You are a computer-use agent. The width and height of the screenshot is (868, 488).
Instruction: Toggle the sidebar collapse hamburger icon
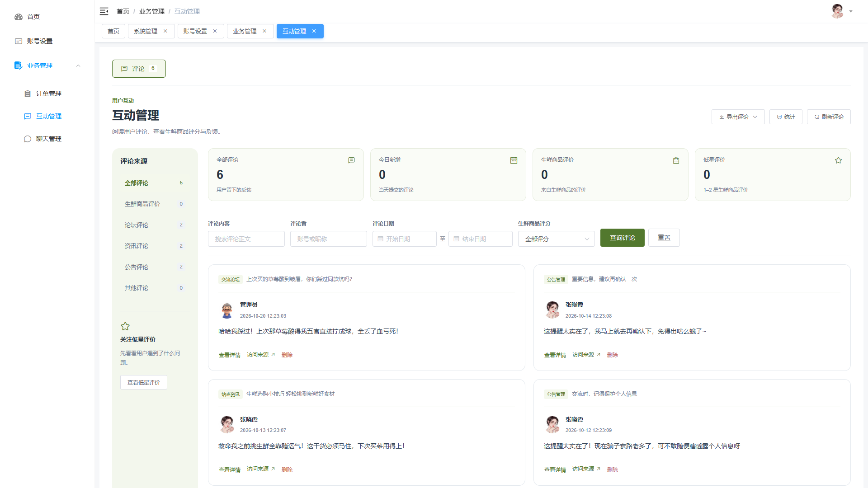[x=104, y=11]
